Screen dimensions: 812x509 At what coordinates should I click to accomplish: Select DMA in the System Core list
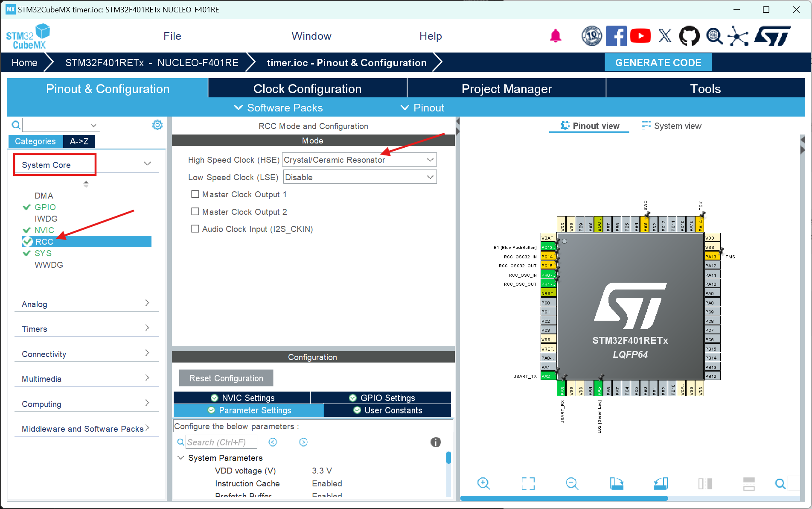coord(44,196)
